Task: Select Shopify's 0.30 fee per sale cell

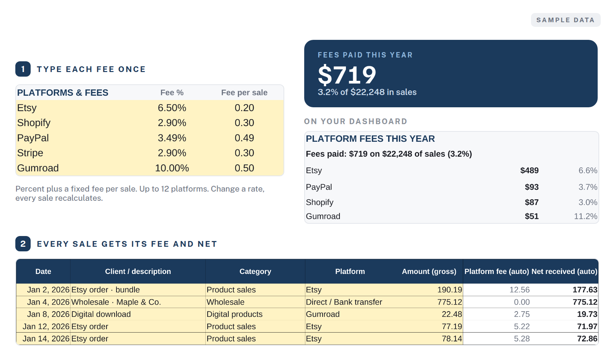Action: pos(244,123)
